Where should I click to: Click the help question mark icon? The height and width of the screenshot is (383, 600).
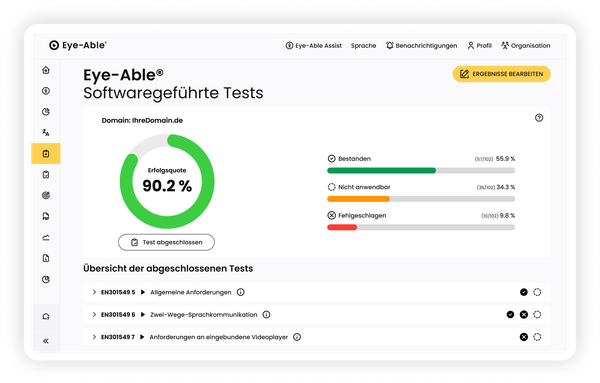coord(539,118)
